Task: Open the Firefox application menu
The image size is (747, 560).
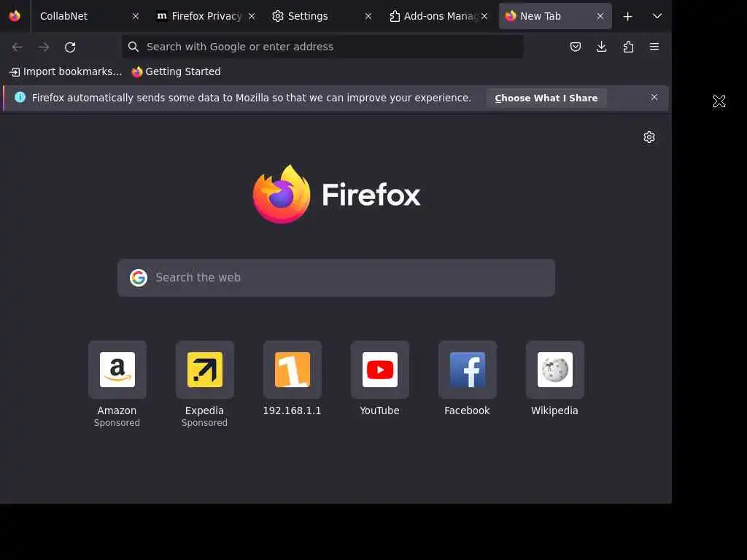Action: tap(654, 47)
